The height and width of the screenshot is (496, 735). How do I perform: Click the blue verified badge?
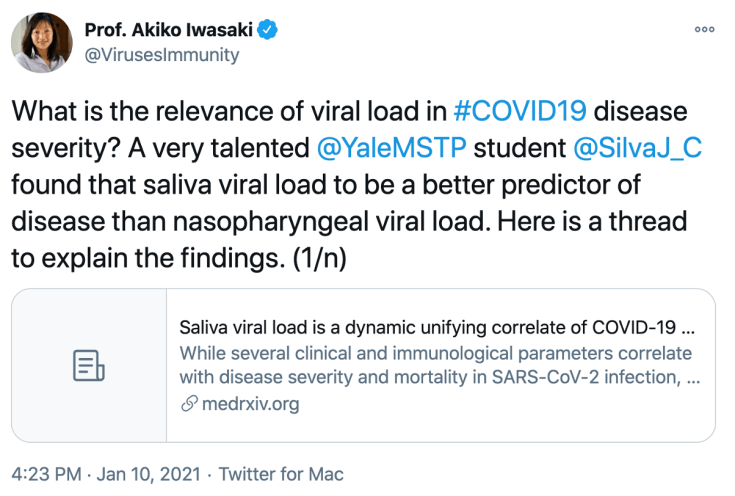tap(267, 30)
